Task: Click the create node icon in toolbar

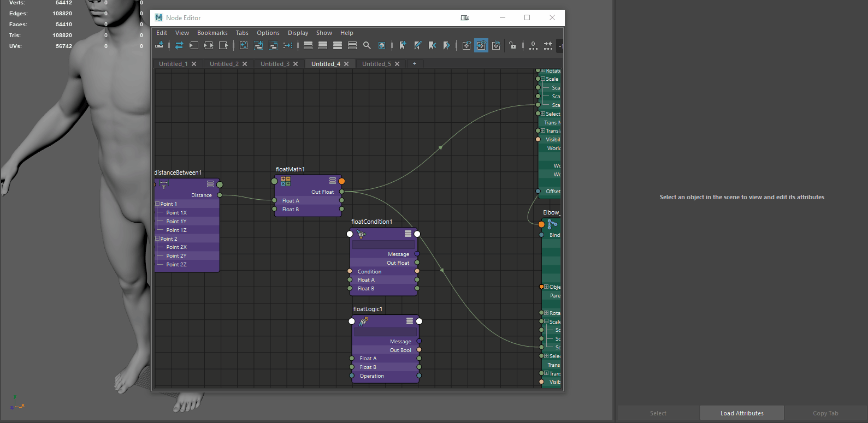Action: [x=160, y=45]
